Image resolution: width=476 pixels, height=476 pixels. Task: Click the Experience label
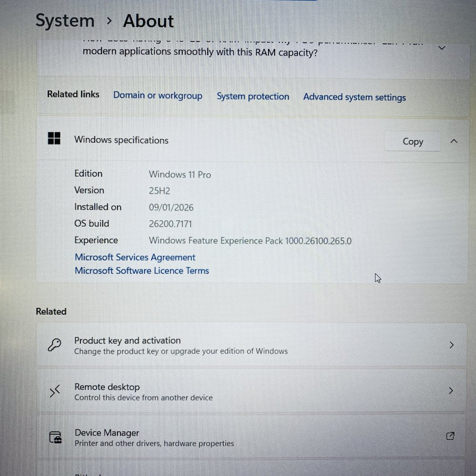coord(96,240)
